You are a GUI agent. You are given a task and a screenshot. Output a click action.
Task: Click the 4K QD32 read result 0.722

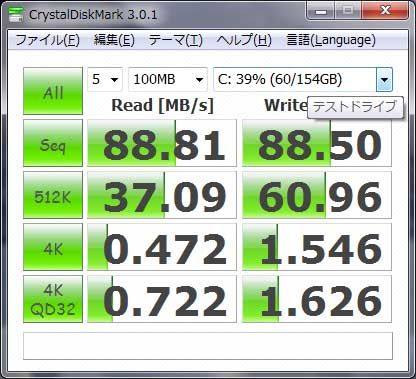(x=162, y=299)
